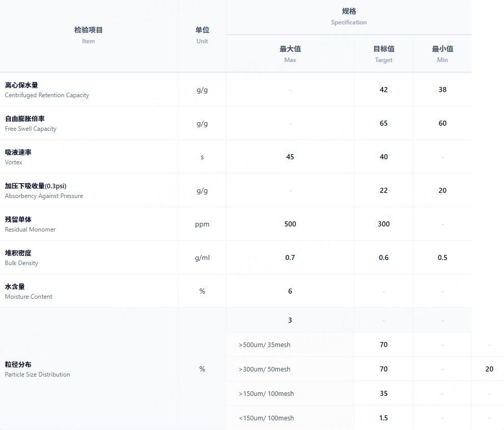Image resolution: width=504 pixels, height=430 pixels.
Task: Select the 残留单体 Residual Monomer label
Action: [x=30, y=224]
